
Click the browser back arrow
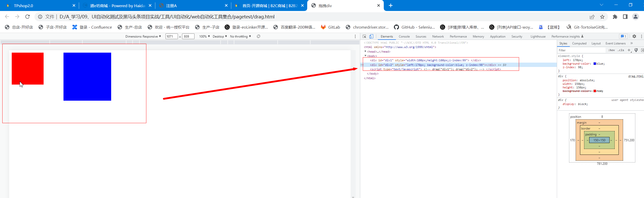[x=7, y=17]
